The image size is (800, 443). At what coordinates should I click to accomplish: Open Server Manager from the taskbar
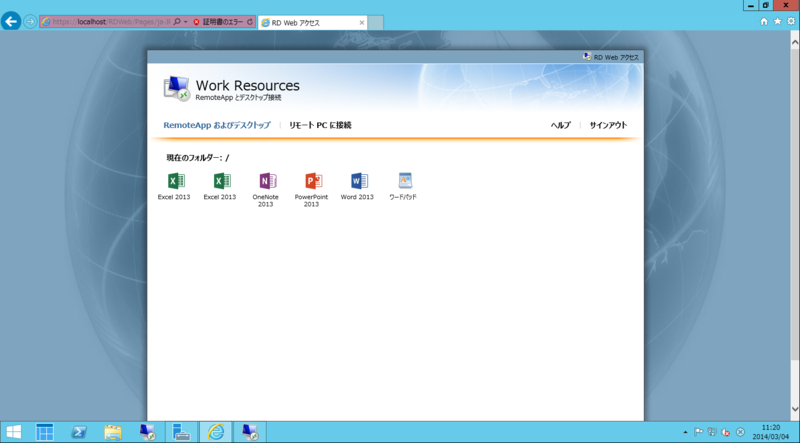pos(45,432)
